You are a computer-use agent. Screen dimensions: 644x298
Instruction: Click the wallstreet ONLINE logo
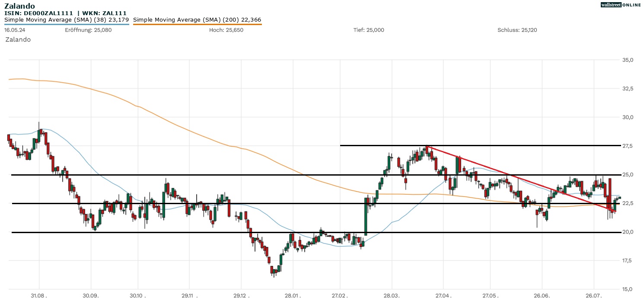tap(621, 5)
